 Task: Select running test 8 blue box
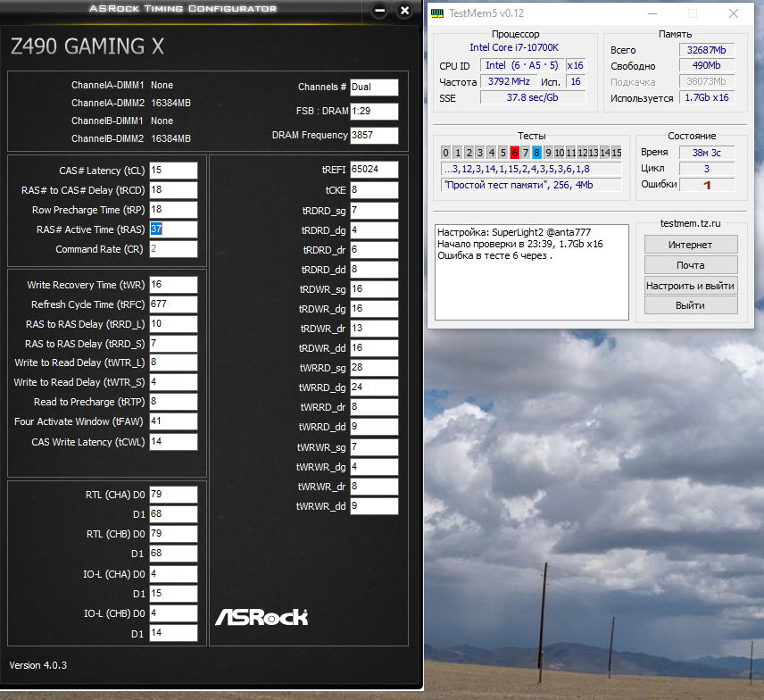[536, 153]
